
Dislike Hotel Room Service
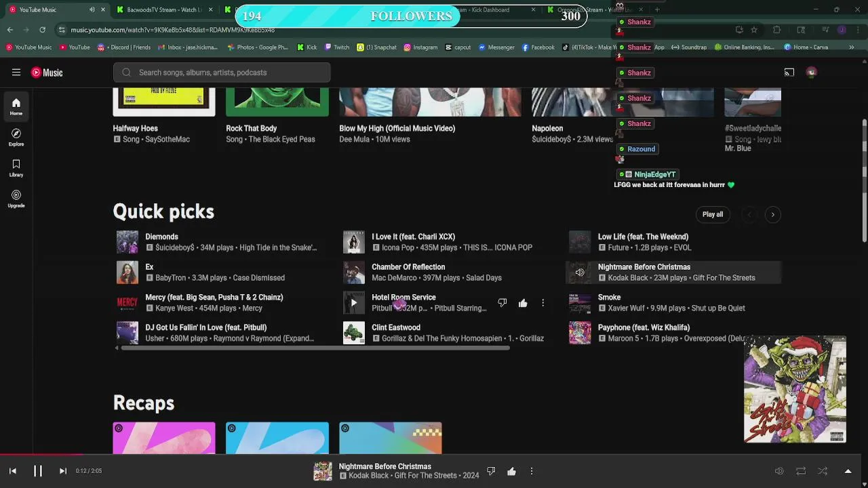pos(502,303)
